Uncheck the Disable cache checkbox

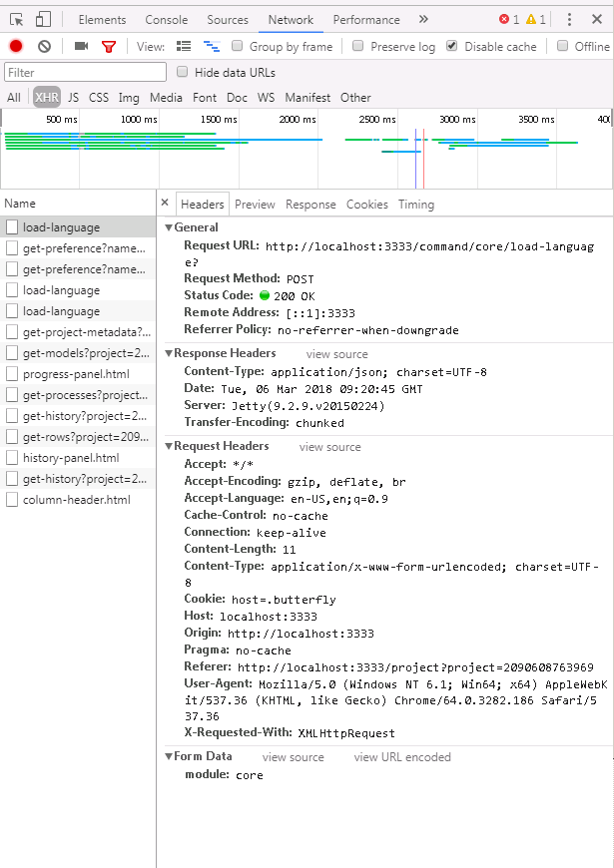point(452,46)
